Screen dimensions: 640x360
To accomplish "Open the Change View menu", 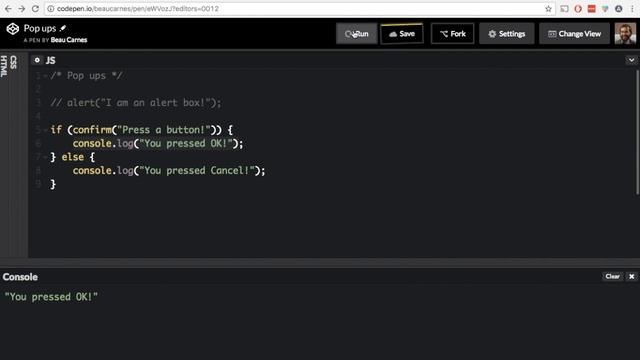I will click(x=574, y=33).
